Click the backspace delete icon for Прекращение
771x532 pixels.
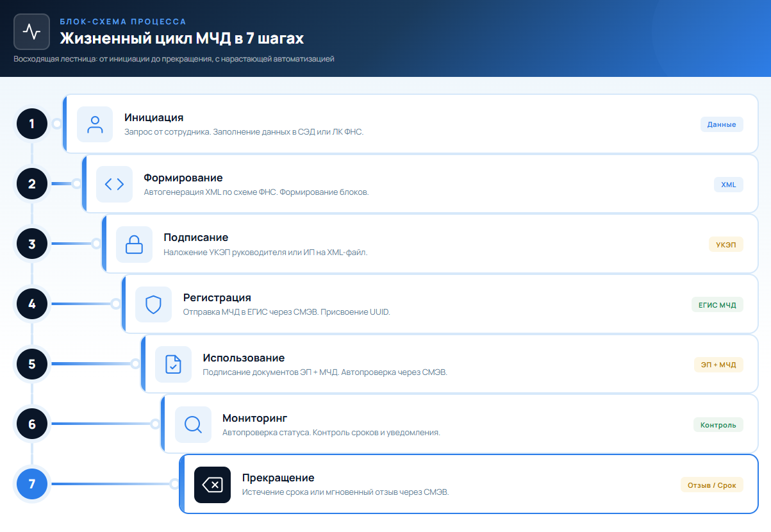tap(213, 485)
